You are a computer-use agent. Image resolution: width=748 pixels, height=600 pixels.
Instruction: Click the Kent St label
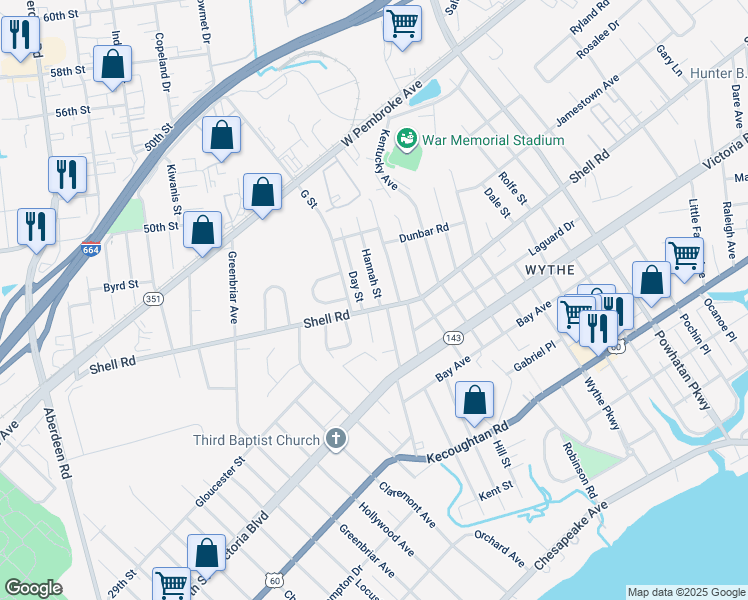pos(496,491)
